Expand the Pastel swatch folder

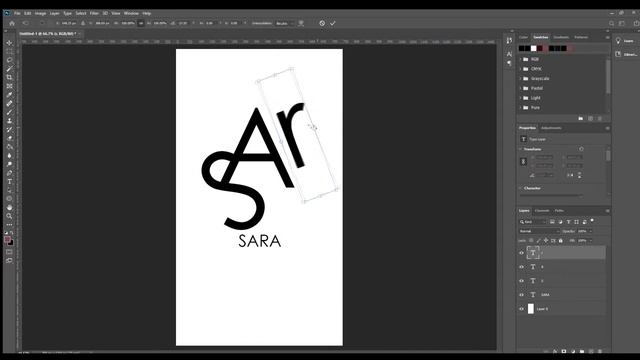pyautogui.click(x=520, y=88)
